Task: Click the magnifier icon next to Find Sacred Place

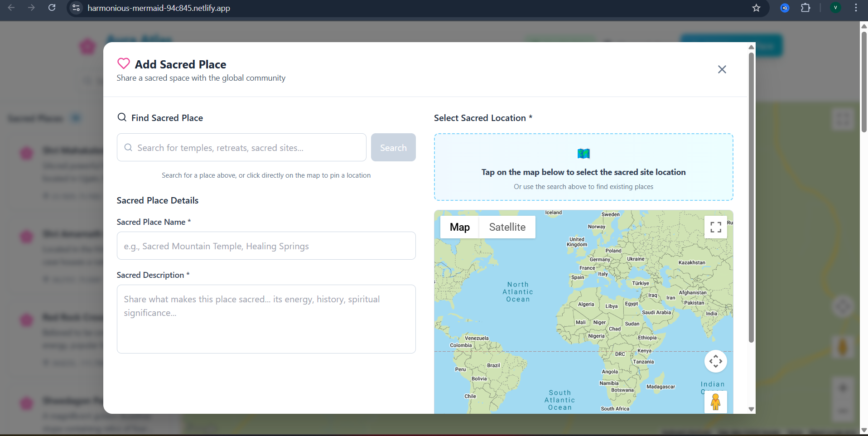Action: [x=122, y=117]
